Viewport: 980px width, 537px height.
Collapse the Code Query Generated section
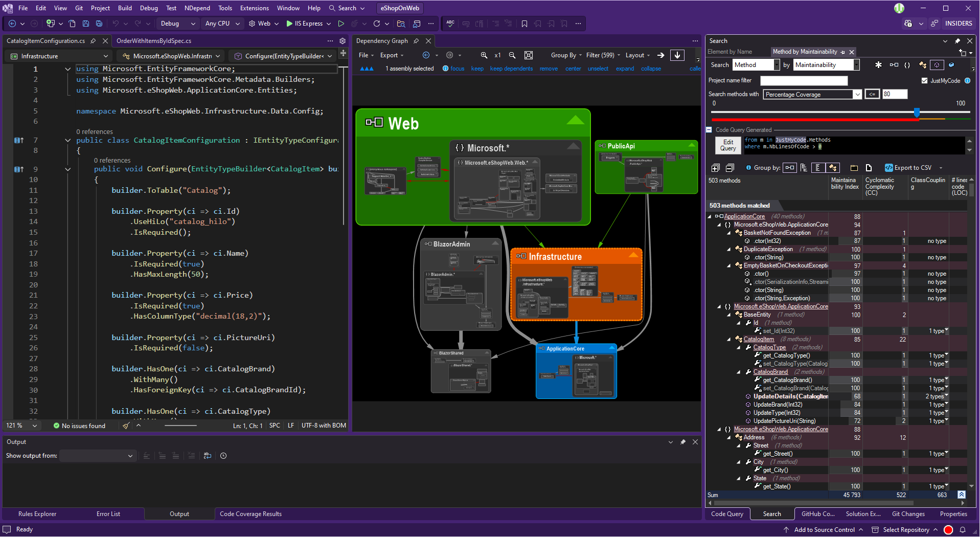[709, 130]
